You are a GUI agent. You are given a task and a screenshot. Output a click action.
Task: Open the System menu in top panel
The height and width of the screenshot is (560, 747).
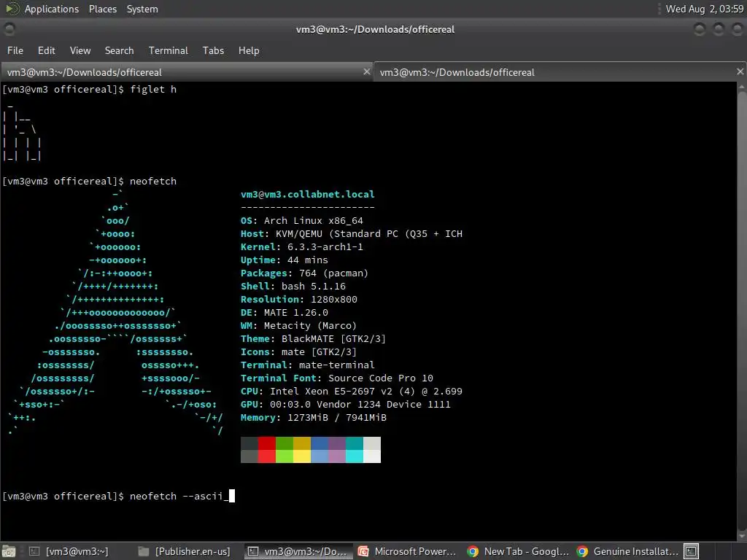(142, 9)
